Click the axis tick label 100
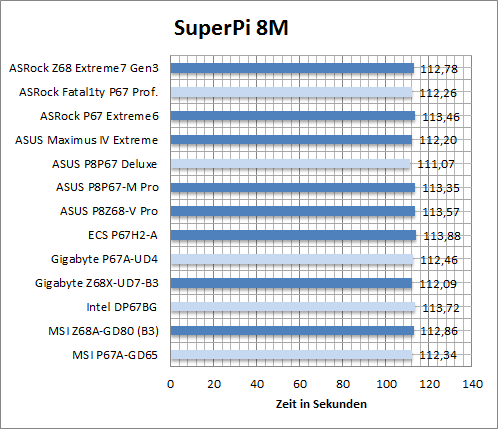Image resolution: width=498 pixels, height=429 pixels. tap(386, 384)
